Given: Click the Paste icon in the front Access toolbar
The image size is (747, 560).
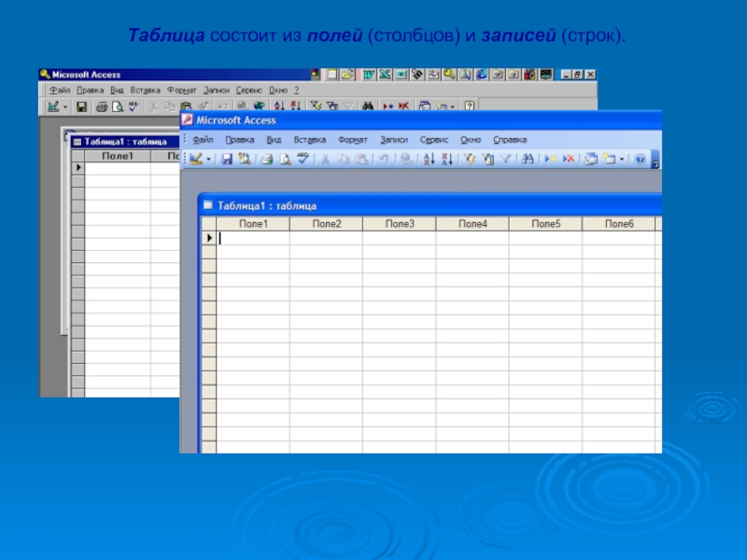Looking at the screenshot, I should point(361,159).
